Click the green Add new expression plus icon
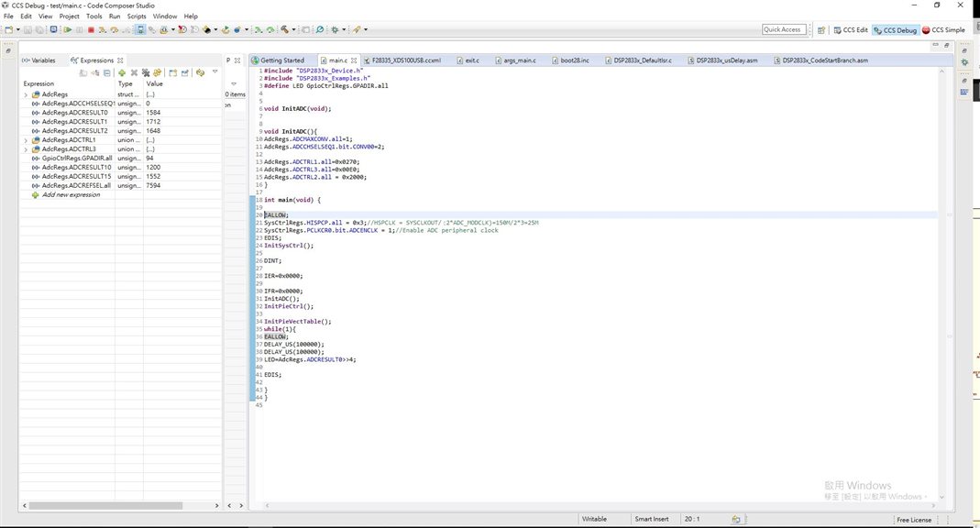The image size is (980, 528). tap(122, 73)
